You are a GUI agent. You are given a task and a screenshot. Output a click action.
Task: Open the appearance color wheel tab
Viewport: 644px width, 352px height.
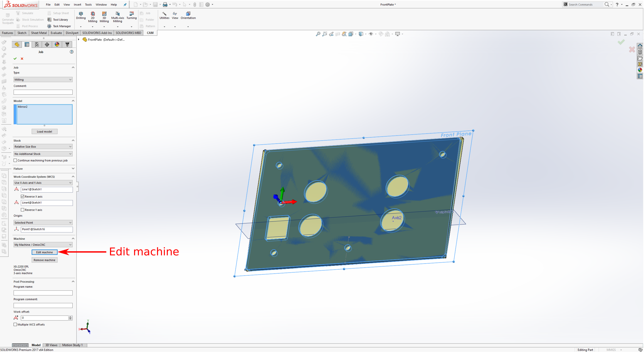(57, 44)
